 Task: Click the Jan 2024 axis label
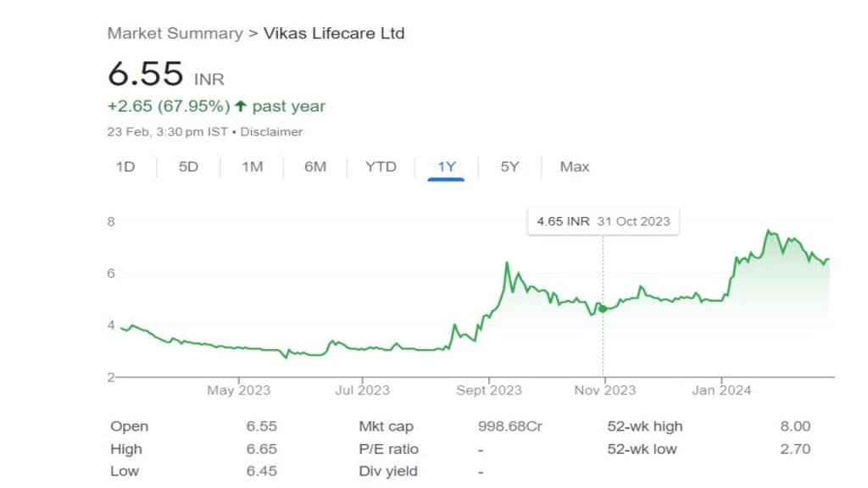pyautogui.click(x=721, y=391)
